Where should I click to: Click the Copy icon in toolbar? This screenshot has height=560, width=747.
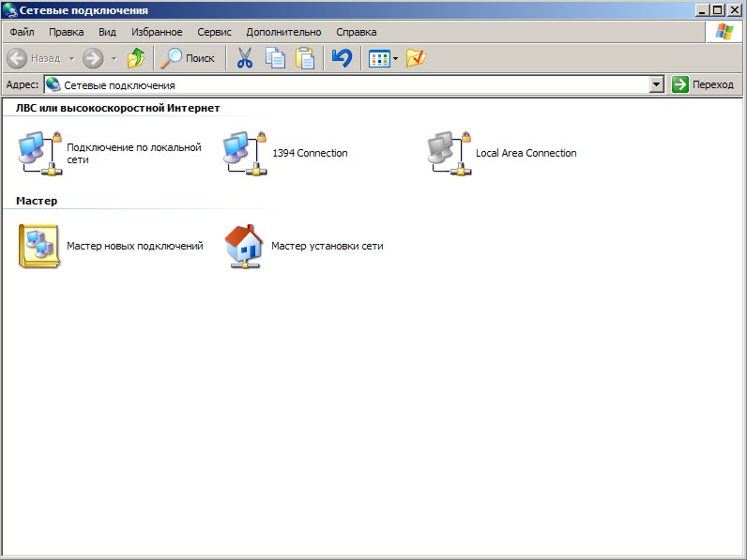coord(275,58)
